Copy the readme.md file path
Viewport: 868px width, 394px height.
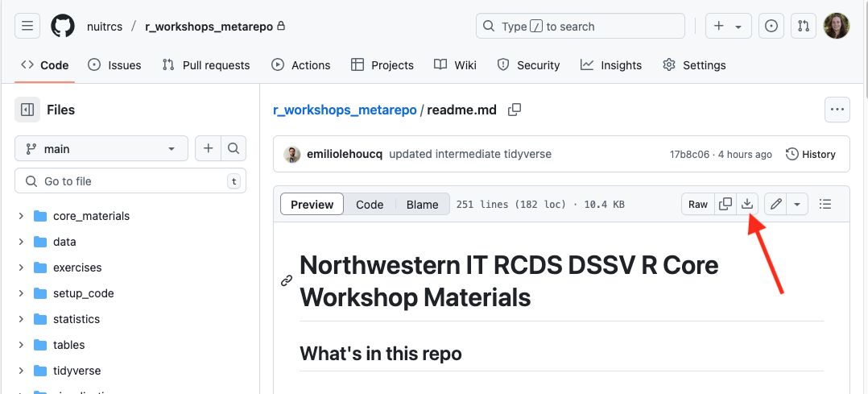pyautogui.click(x=515, y=110)
